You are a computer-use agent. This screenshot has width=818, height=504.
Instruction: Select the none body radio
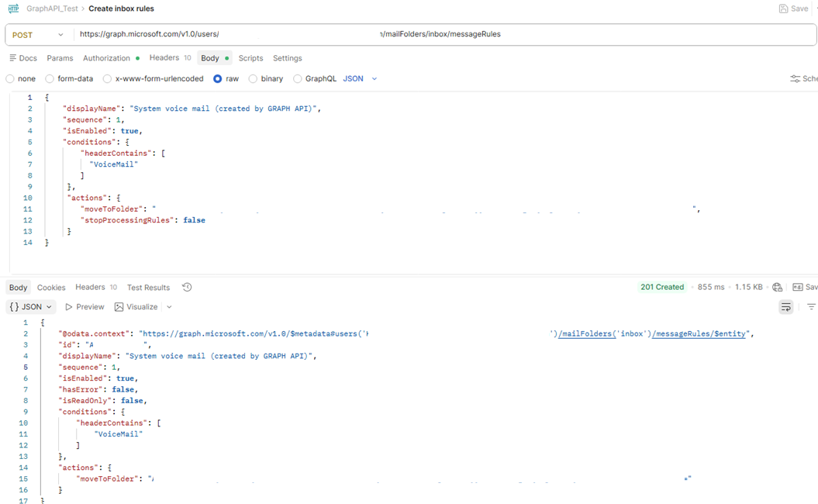(x=10, y=79)
